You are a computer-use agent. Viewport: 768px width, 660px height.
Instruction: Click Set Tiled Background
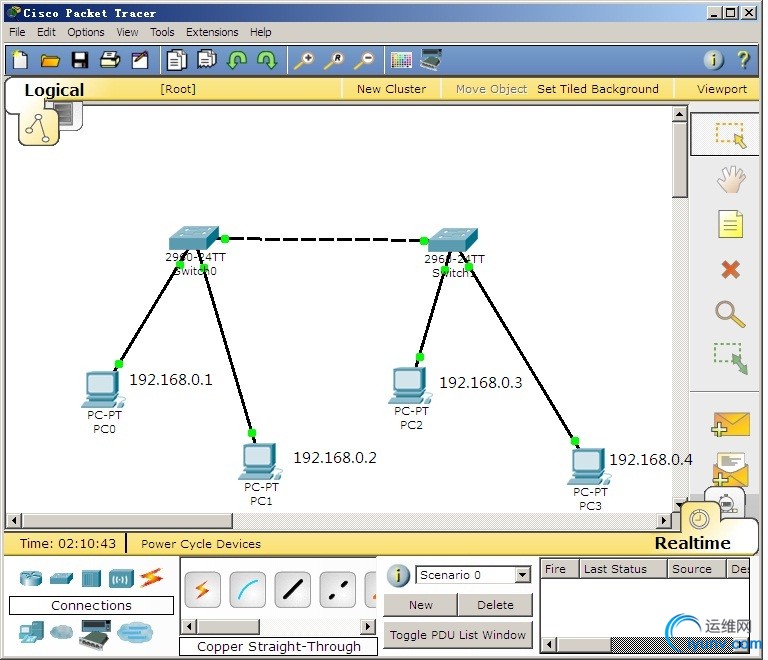click(598, 89)
